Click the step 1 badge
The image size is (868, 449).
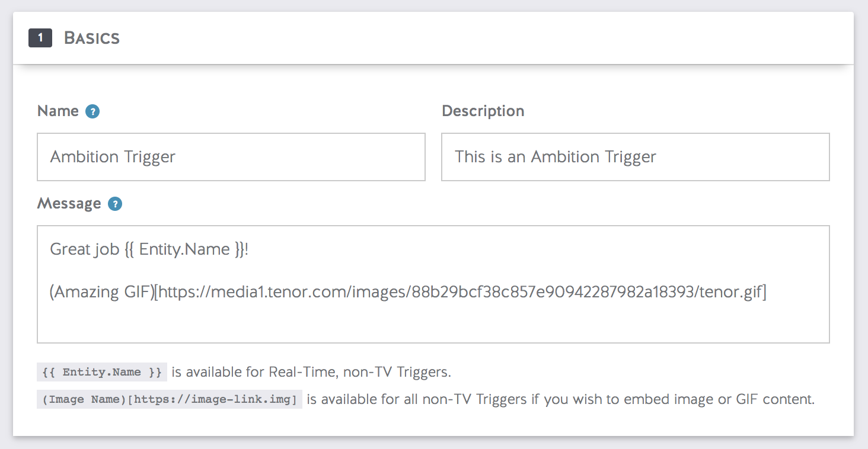point(39,37)
